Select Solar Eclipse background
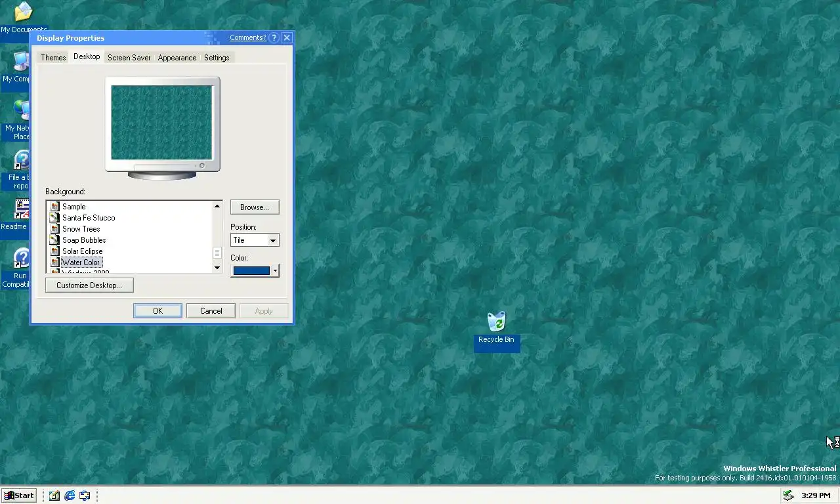The width and height of the screenshot is (840, 504). 83,251
